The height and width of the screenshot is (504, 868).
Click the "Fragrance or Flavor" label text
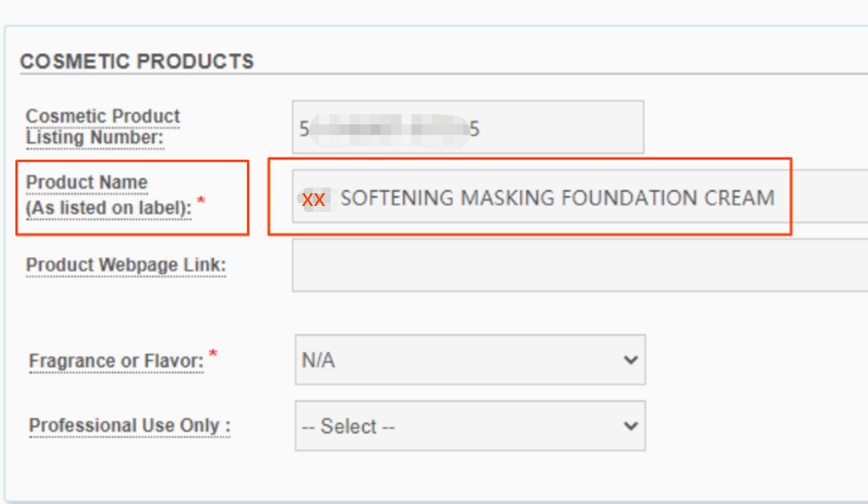pyautogui.click(x=116, y=361)
